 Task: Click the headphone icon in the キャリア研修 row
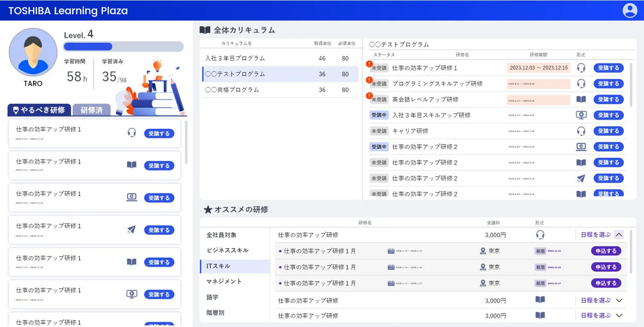pos(581,131)
